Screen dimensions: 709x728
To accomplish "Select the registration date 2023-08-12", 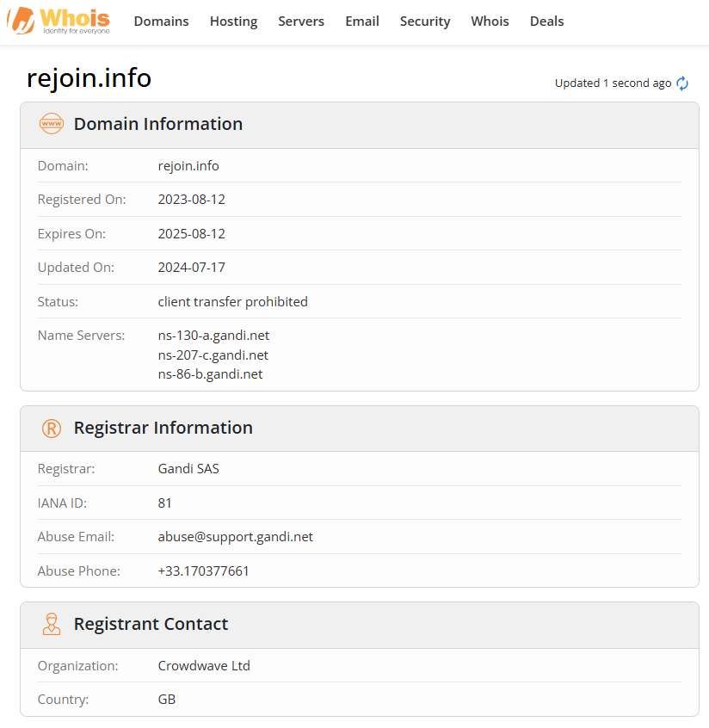I will pyautogui.click(x=191, y=199).
